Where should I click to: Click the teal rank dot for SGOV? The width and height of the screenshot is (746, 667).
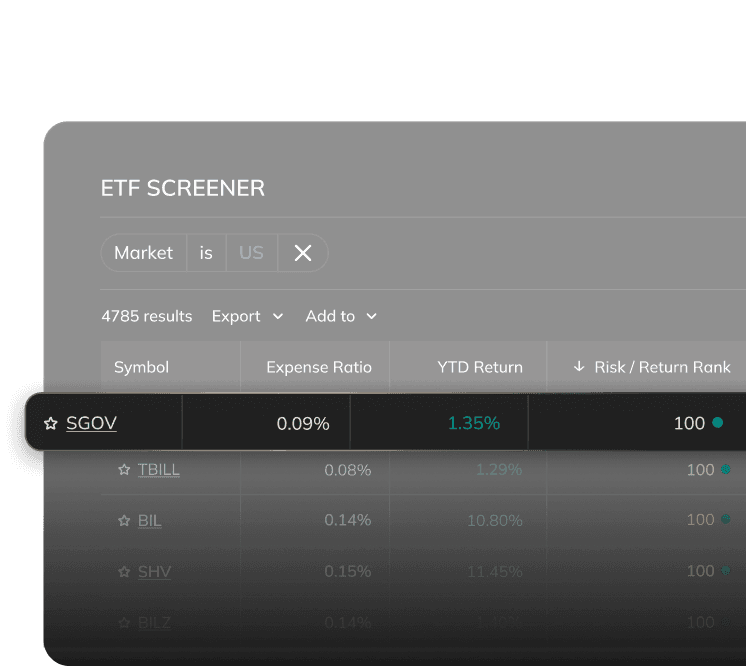[717, 422]
